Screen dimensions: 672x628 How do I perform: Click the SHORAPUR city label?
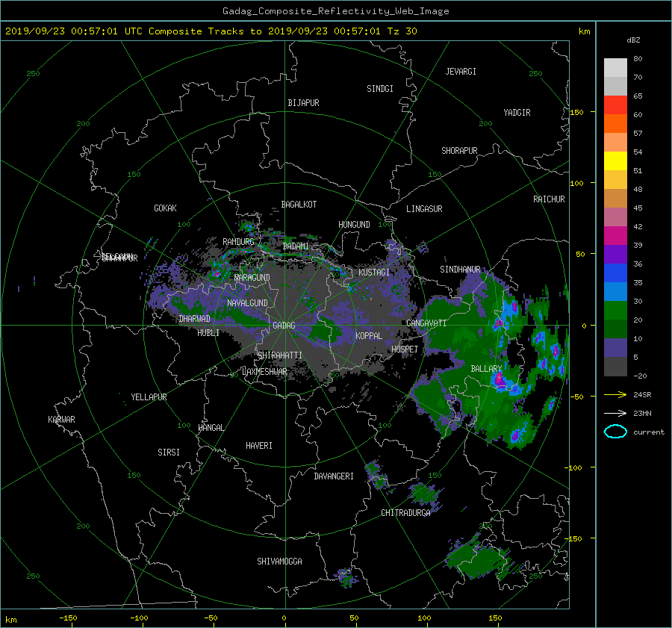(x=459, y=151)
